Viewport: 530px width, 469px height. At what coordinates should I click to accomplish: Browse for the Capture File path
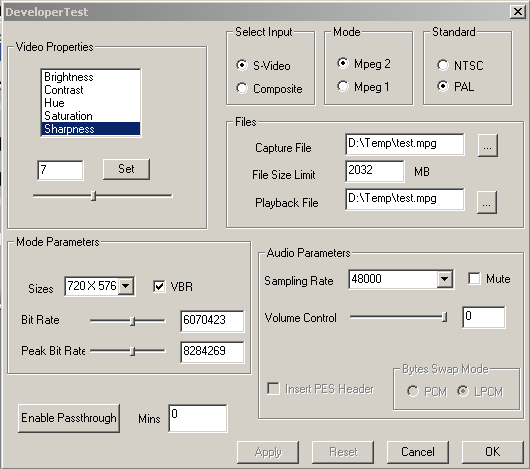(x=487, y=146)
